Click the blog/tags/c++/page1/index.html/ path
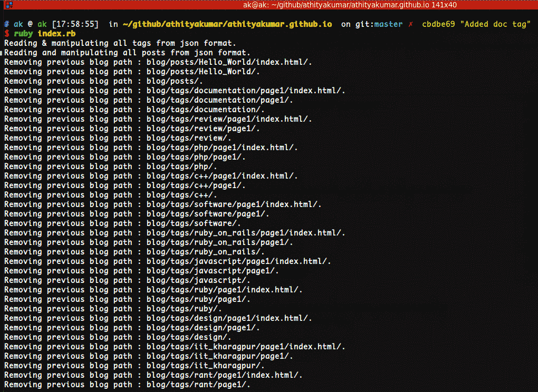This screenshot has width=538, height=392. 222,176
